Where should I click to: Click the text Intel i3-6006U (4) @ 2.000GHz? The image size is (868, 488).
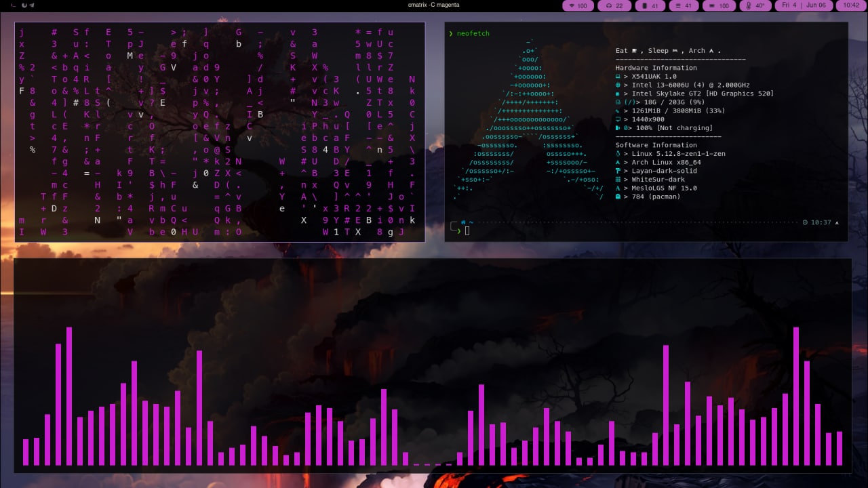click(x=691, y=85)
